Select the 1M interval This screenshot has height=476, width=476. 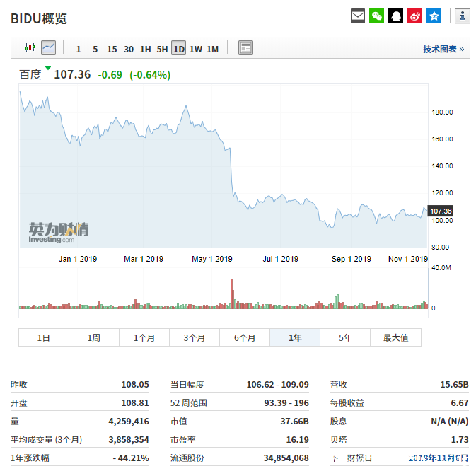tap(212, 50)
